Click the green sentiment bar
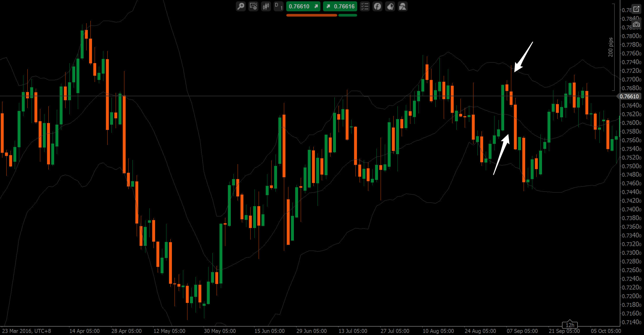The width and height of the screenshot is (644, 335). point(348,15)
